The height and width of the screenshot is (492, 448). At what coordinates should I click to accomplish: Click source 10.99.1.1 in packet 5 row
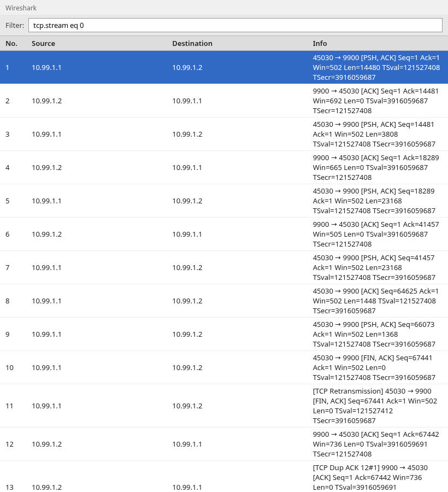(46, 201)
